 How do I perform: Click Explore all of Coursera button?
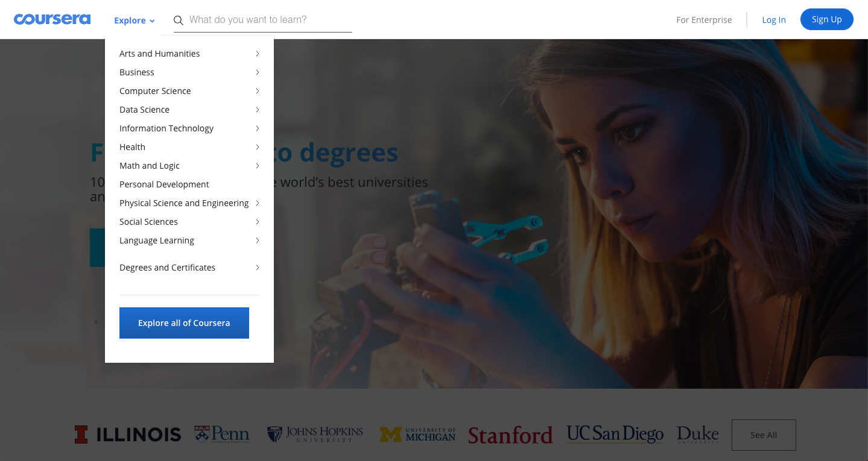(x=184, y=323)
